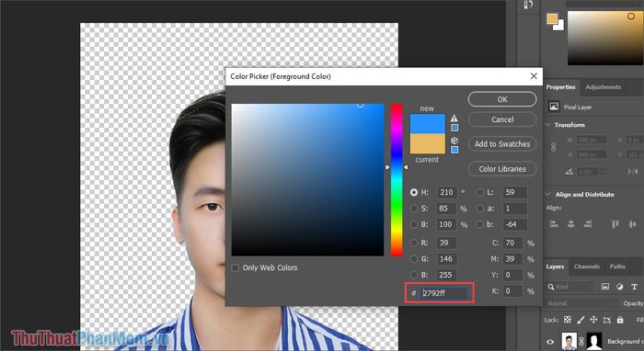This screenshot has width=644, height=351.
Task: Click Cancel in the Color Picker
Action: 502,119
